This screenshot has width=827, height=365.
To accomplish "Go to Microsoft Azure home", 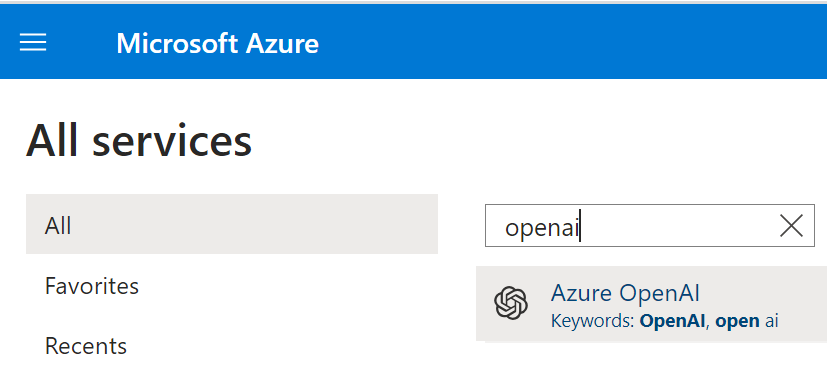I will pos(217,43).
